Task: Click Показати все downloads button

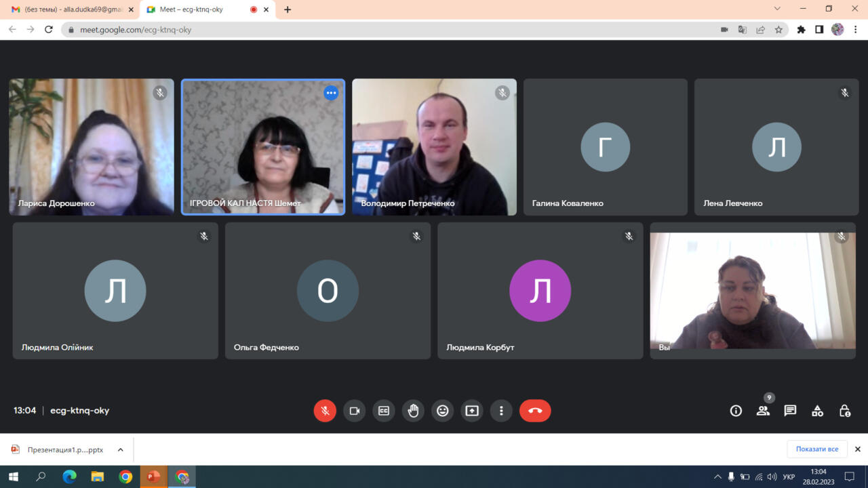Action: [x=817, y=449]
